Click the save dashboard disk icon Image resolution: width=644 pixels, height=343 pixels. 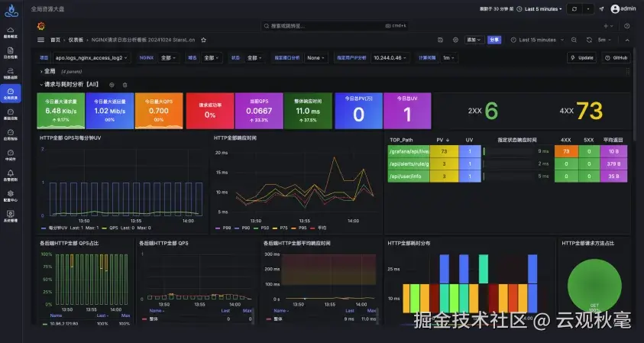(440, 40)
